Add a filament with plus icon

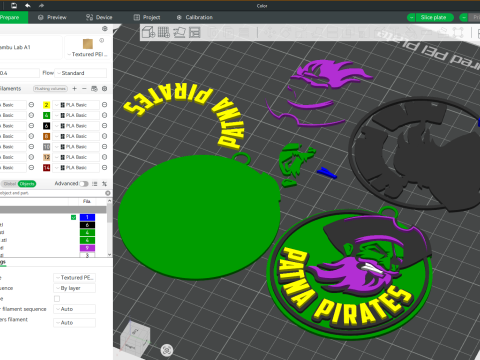[x=74, y=88]
